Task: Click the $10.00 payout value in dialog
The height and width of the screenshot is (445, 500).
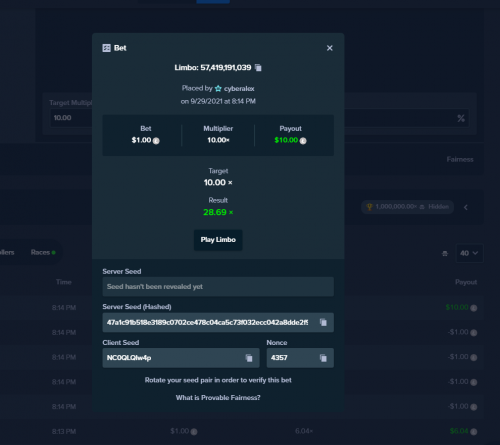Action: 286,140
